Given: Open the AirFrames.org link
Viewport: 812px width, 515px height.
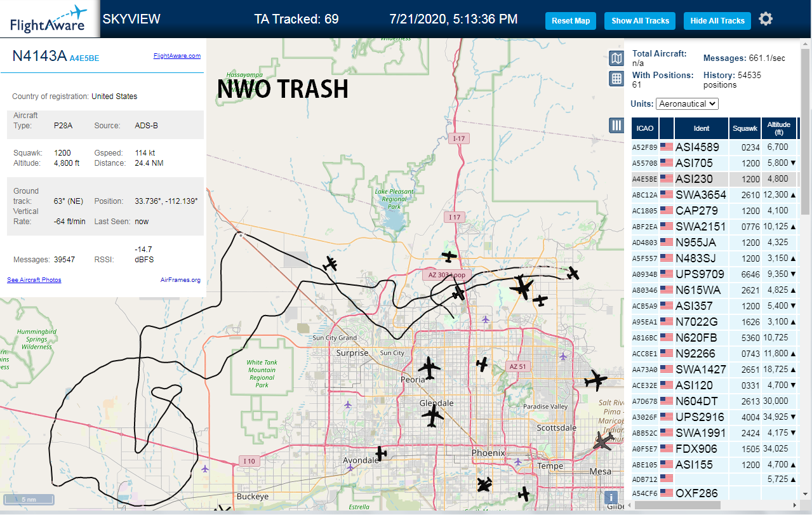Looking at the screenshot, I should [x=180, y=279].
